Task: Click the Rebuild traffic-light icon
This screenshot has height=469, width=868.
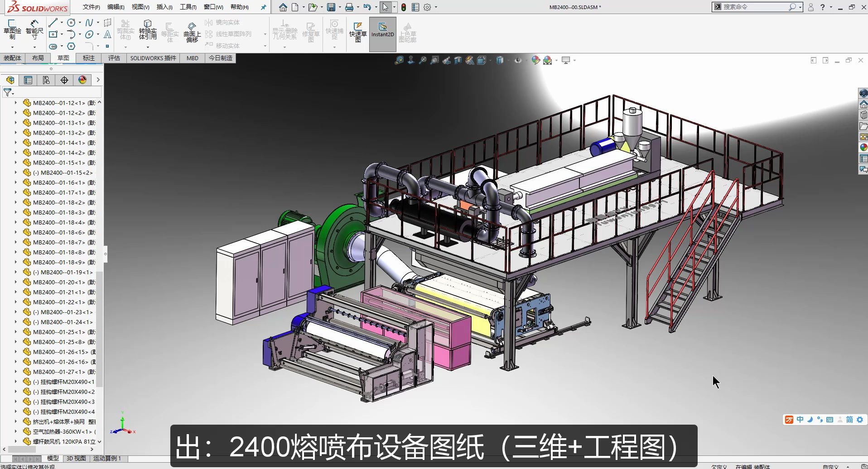Action: pos(404,7)
